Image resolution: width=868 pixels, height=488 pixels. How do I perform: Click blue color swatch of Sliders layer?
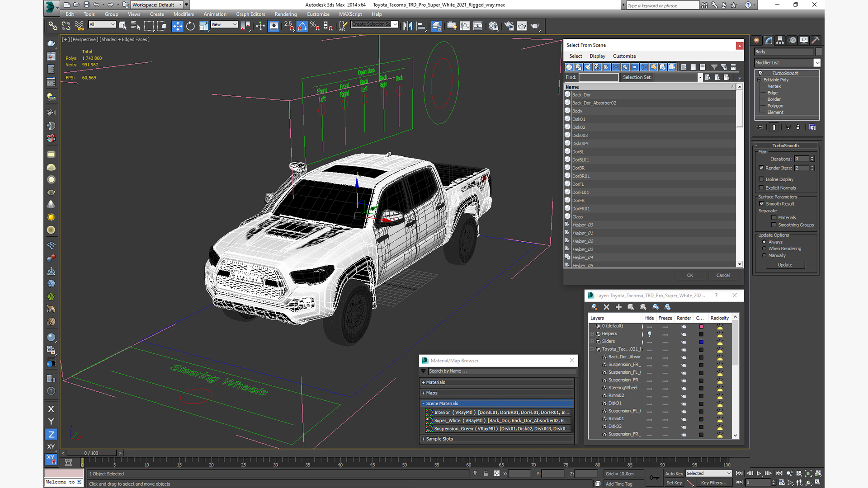(701, 342)
